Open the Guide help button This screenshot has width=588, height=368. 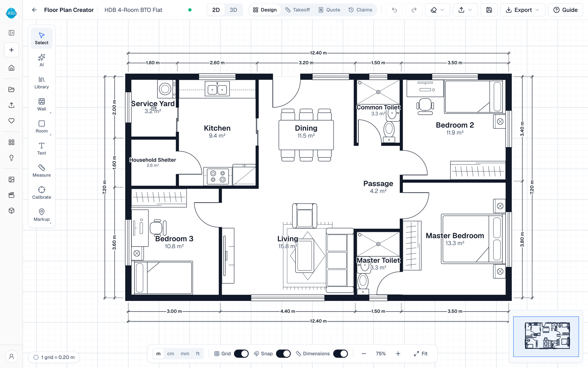click(x=565, y=10)
